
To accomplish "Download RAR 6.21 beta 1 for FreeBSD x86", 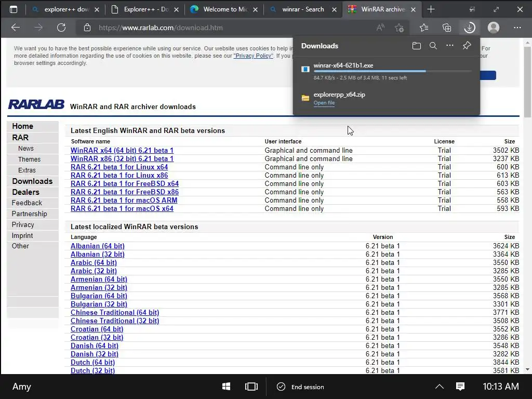I will [125, 192].
